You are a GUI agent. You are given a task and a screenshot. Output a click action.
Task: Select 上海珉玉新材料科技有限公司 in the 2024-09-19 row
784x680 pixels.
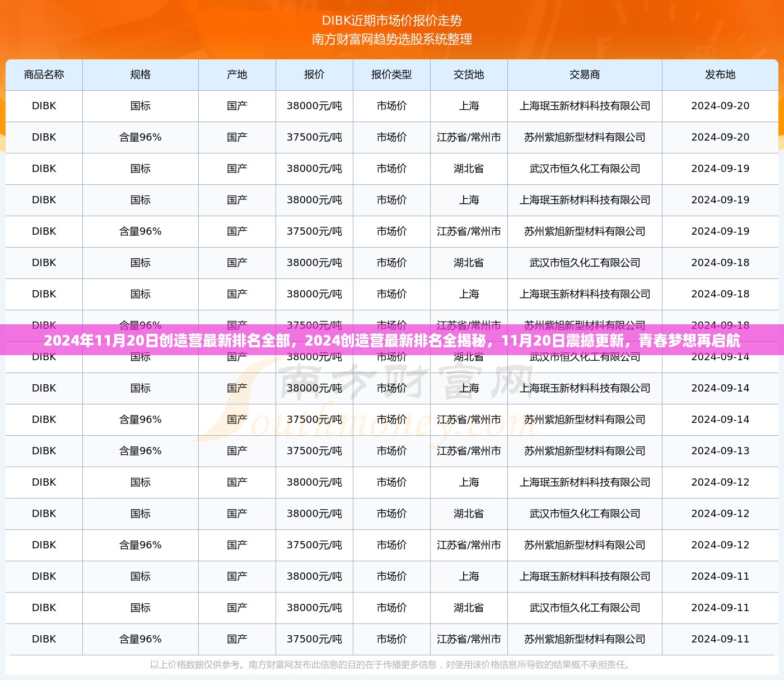pos(585,200)
